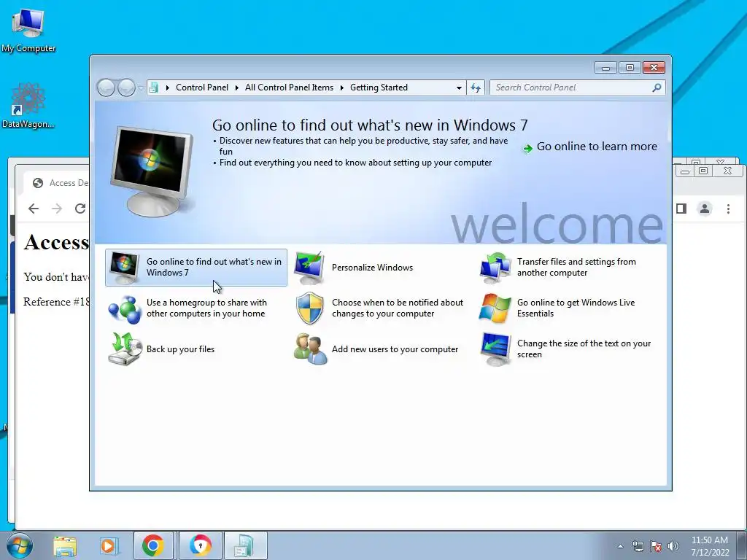Click the volume speaker tray icon
The height and width of the screenshot is (560, 747).
673,546
